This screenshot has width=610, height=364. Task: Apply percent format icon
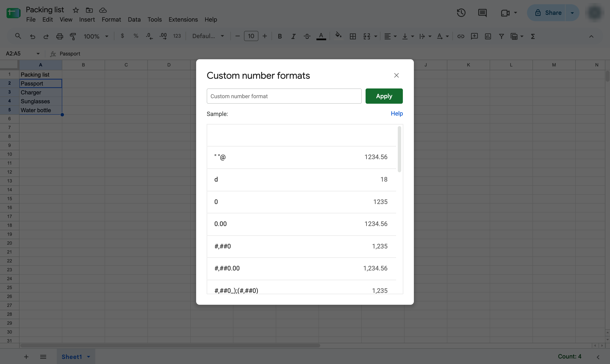[x=136, y=36]
